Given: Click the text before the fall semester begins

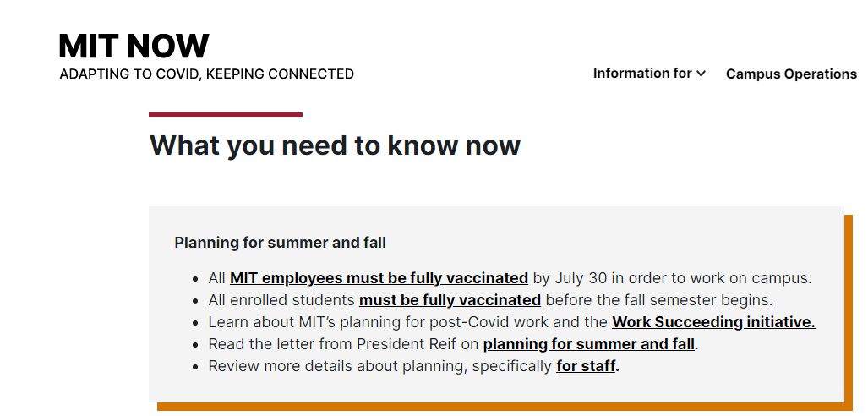Looking at the screenshot, I should 658,299.
